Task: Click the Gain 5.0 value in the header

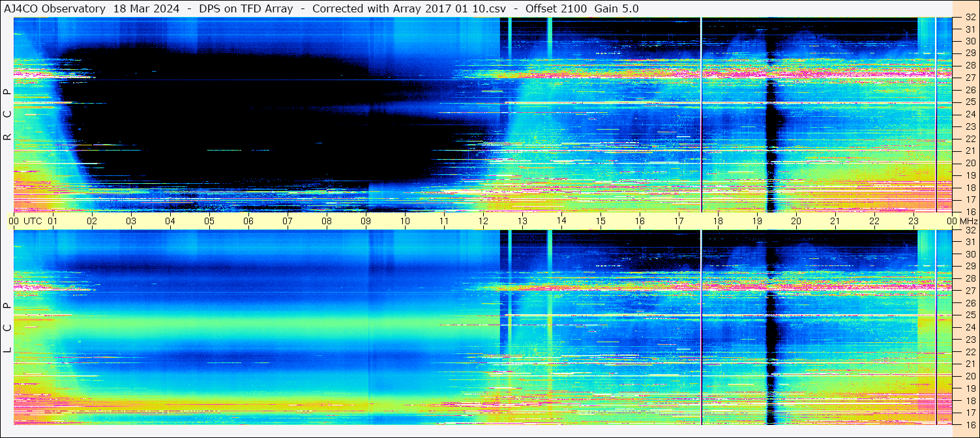Action: [617, 8]
